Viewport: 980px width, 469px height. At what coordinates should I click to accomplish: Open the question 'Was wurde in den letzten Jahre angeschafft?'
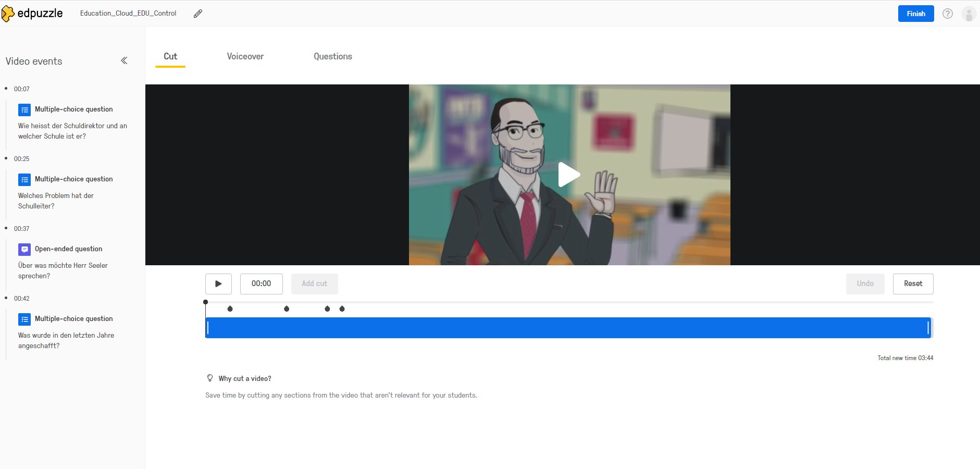[x=66, y=340]
